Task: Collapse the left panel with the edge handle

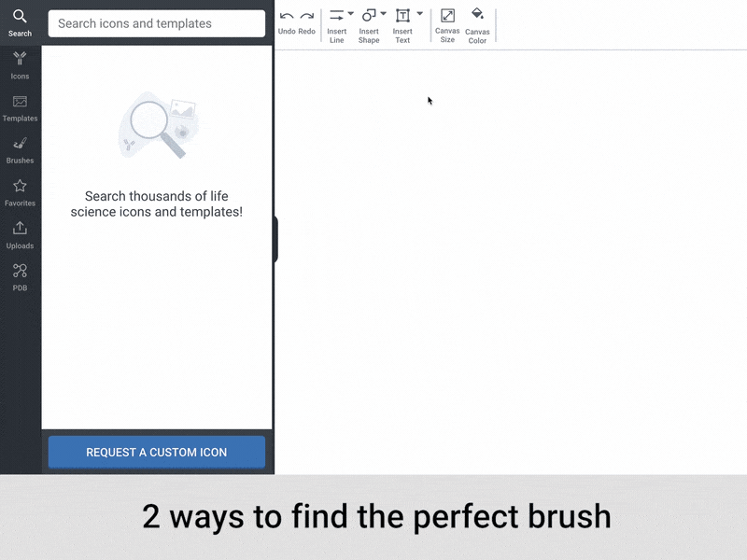Action: (274, 238)
